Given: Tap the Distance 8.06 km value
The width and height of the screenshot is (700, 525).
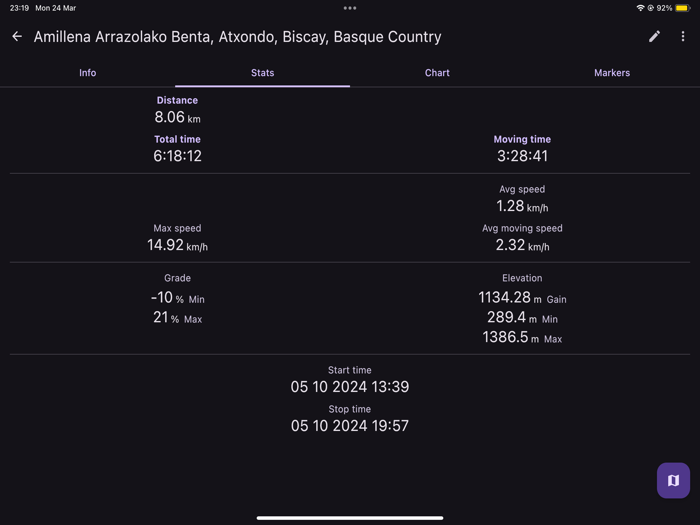Looking at the screenshot, I should pos(177,117).
